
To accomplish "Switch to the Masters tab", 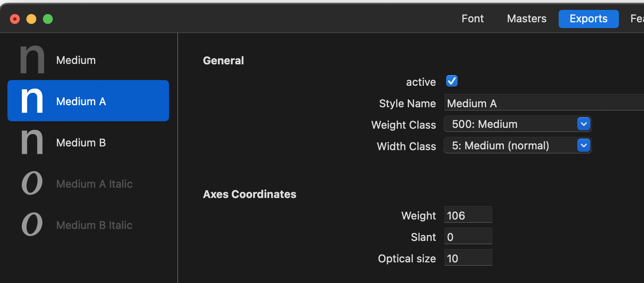I will point(526,19).
